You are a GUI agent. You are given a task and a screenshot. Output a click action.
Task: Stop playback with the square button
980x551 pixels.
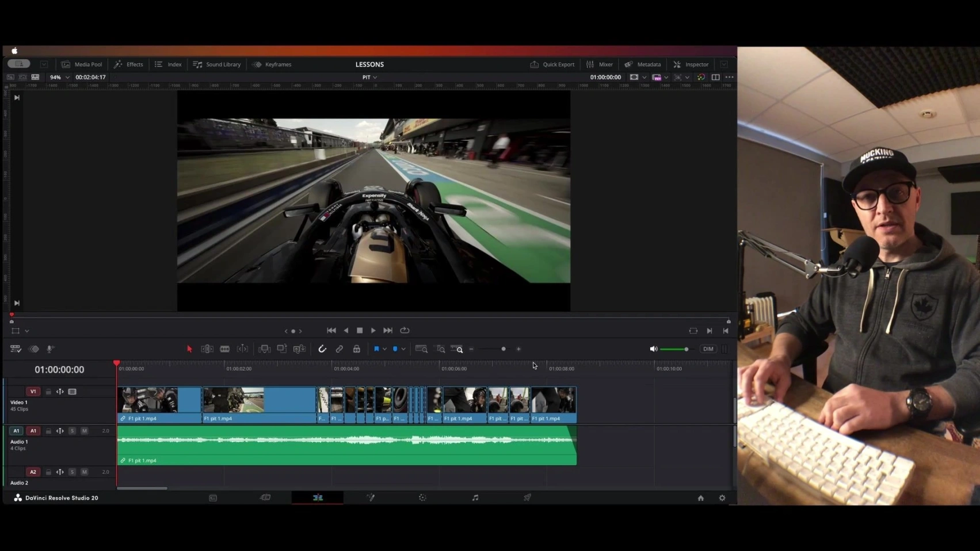(360, 331)
